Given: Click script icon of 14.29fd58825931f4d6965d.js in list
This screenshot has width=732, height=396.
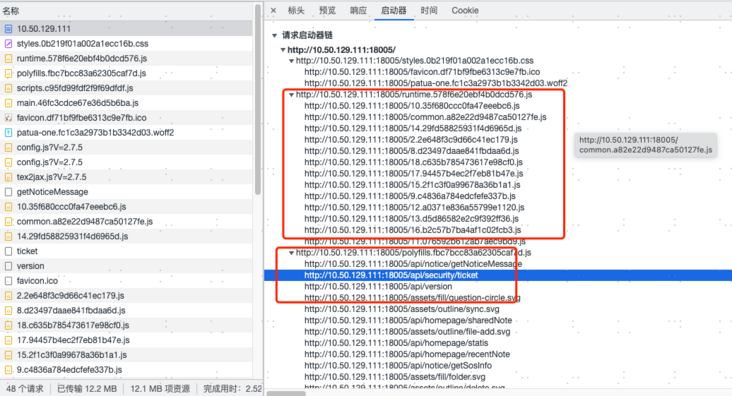Looking at the screenshot, I should [x=8, y=236].
